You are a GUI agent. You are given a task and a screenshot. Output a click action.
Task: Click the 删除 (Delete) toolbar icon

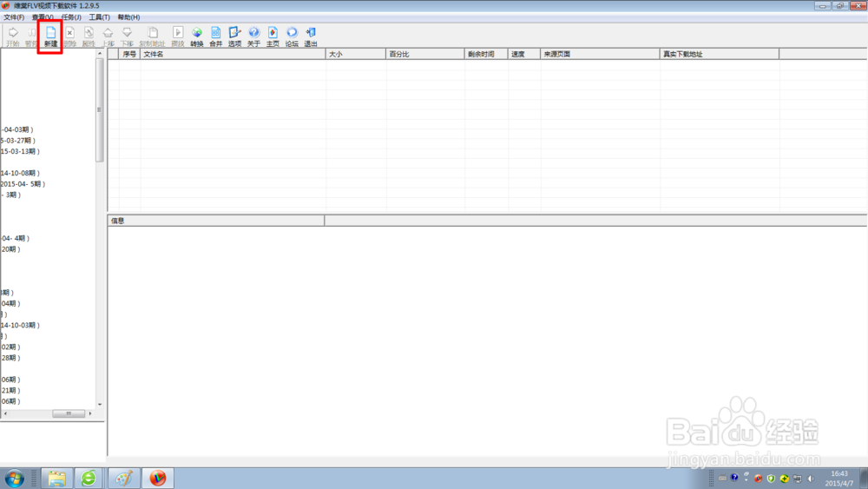click(69, 36)
